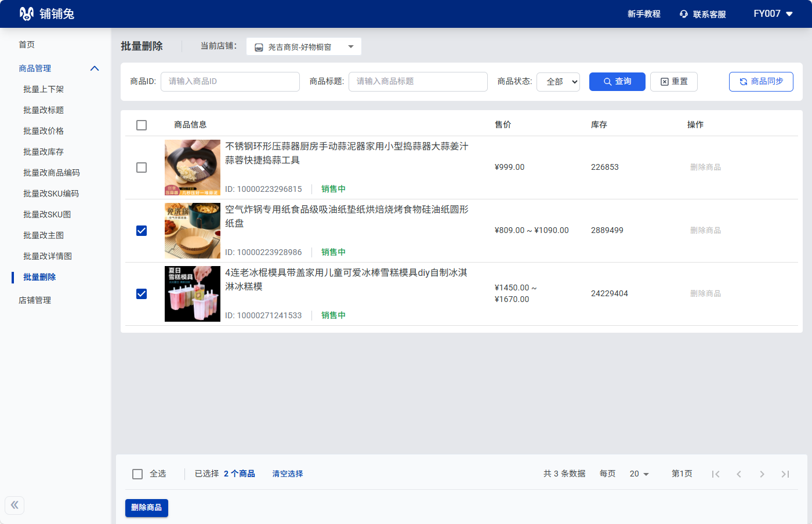The image size is (812, 524).
Task: Open the 商品状态 dropdown showing 全部
Action: tap(558, 82)
